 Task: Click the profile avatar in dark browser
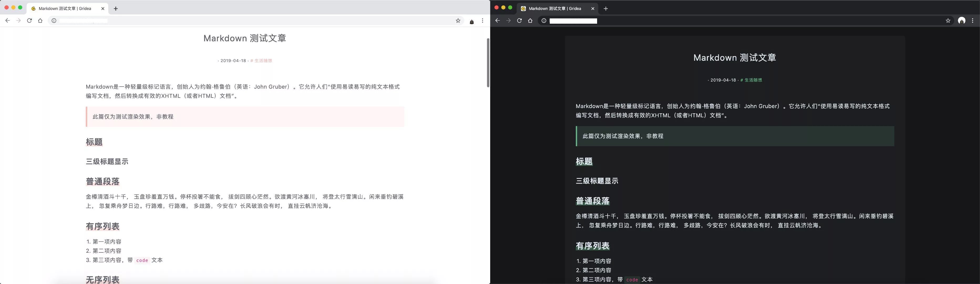coord(962,21)
